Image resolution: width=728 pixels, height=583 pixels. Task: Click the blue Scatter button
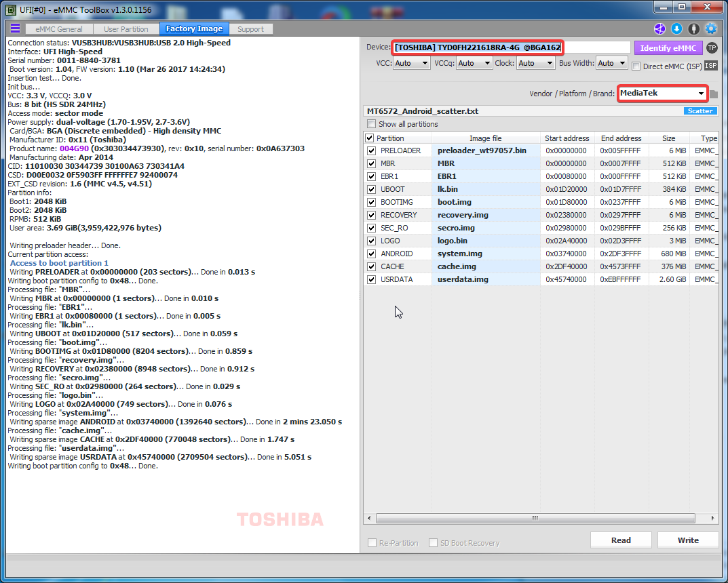pos(700,111)
